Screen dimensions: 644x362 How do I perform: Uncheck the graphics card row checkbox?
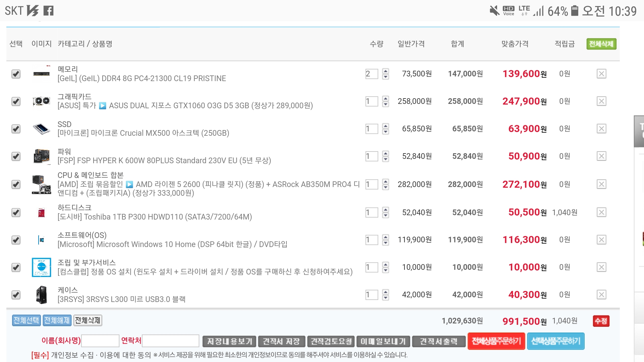tap(16, 101)
